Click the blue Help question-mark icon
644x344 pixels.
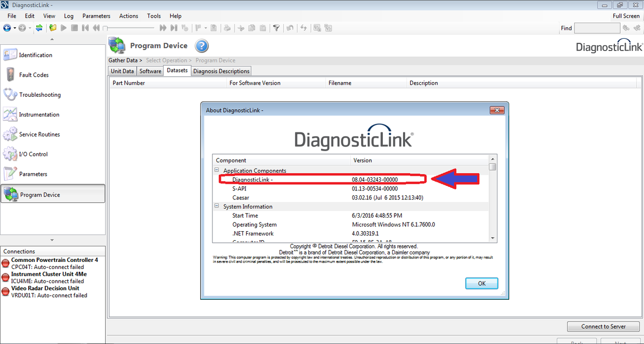click(201, 46)
